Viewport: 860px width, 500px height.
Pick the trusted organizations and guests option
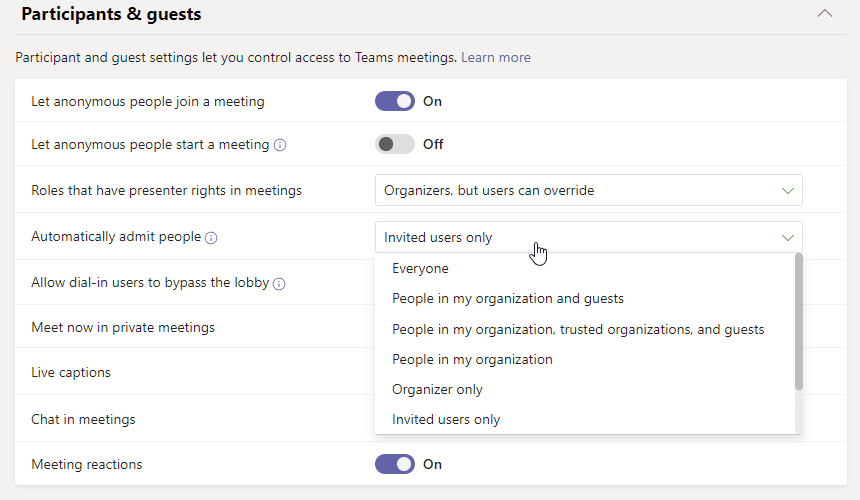[x=577, y=329]
